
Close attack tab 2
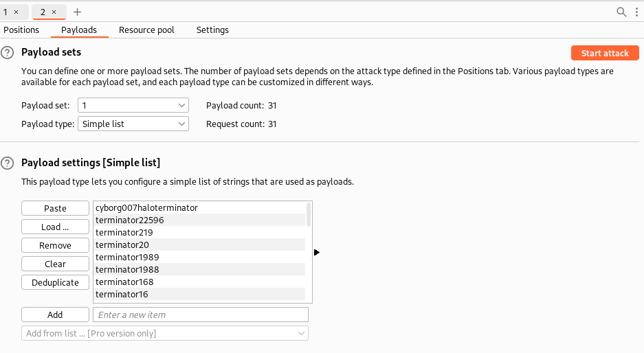(54, 12)
